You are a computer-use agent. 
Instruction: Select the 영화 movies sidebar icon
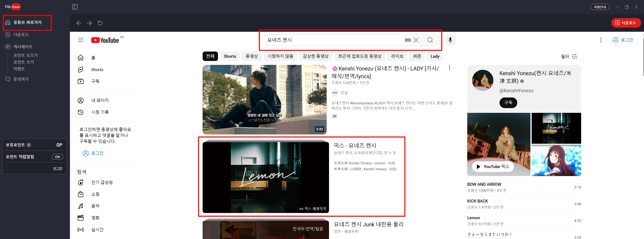pyautogui.click(x=80, y=218)
